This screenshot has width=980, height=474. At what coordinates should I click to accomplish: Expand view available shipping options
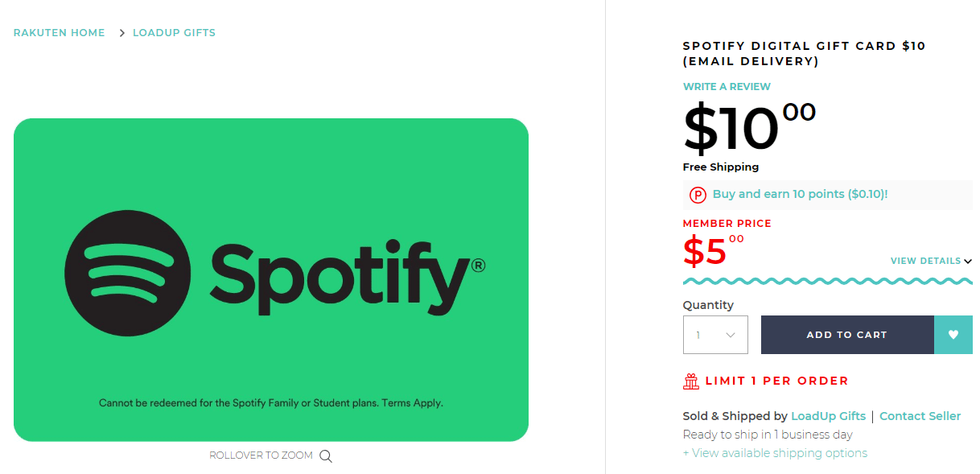(775, 453)
